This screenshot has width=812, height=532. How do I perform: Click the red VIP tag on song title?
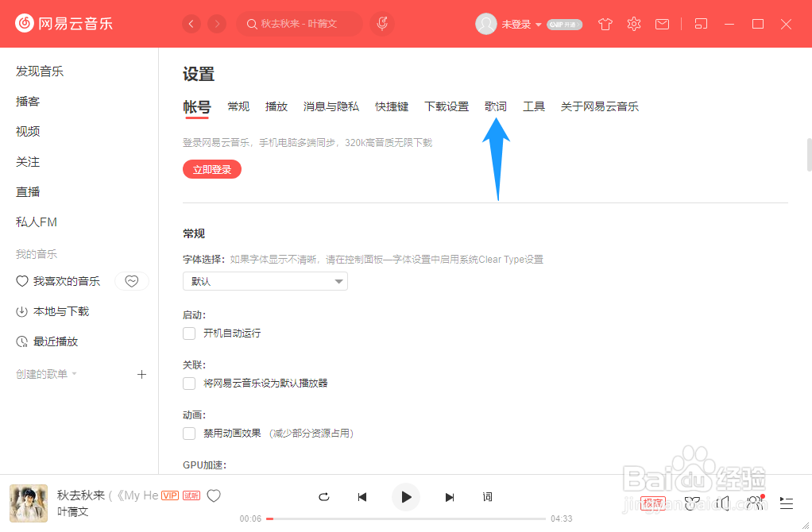click(x=170, y=495)
